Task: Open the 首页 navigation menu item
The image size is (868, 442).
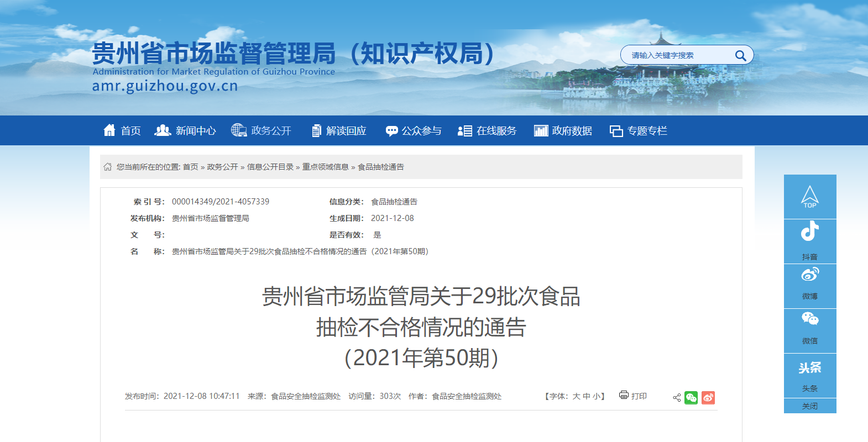Action: click(122, 131)
